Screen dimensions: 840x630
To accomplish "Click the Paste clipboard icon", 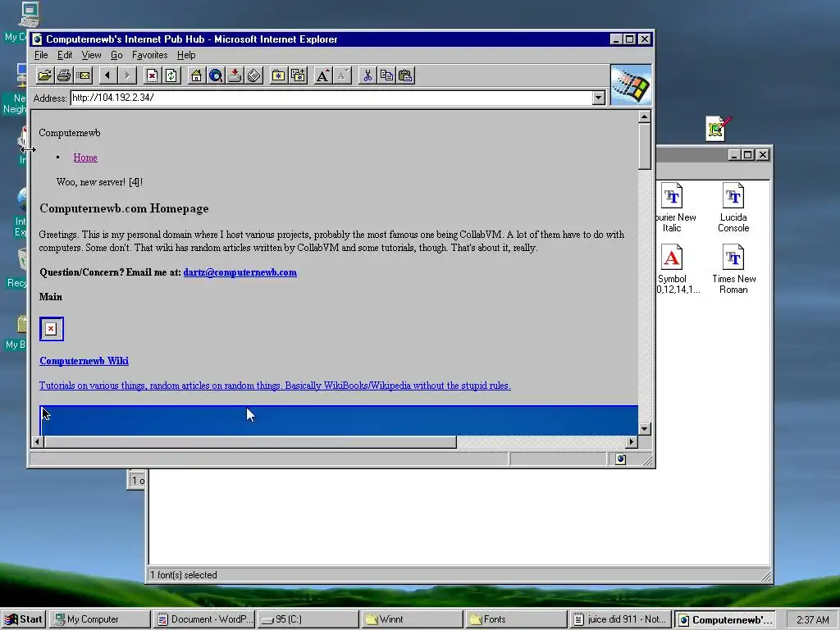I will pyautogui.click(x=405, y=75).
